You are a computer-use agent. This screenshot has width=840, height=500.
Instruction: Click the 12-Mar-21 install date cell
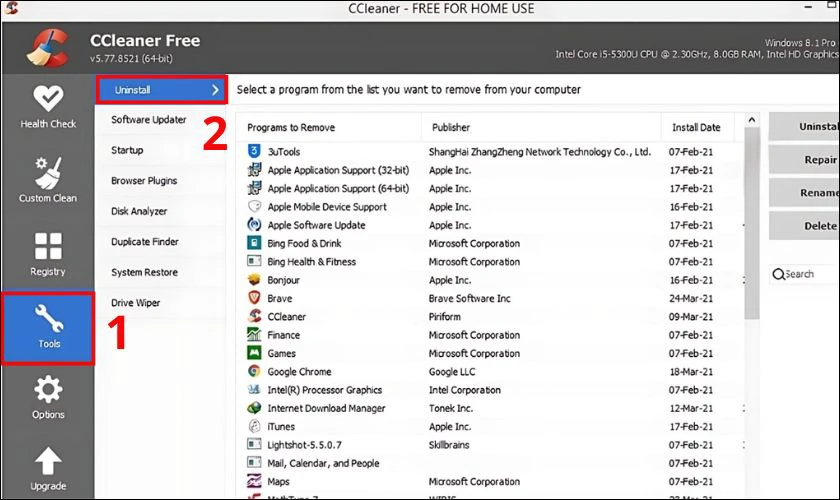point(691,408)
